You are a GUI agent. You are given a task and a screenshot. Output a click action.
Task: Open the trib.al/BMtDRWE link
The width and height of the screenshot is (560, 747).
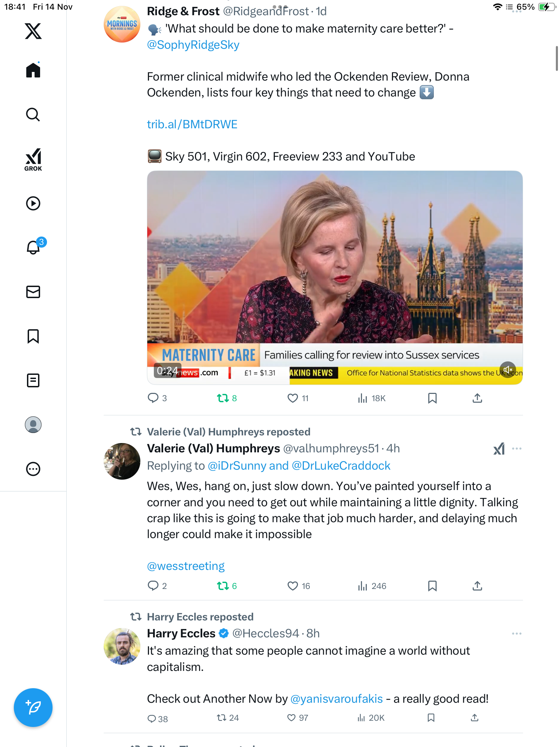192,124
